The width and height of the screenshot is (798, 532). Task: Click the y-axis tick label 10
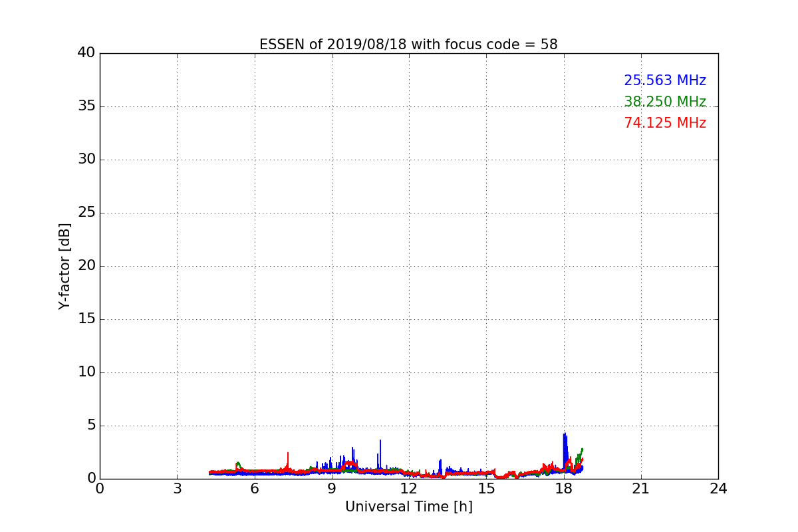[86, 372]
